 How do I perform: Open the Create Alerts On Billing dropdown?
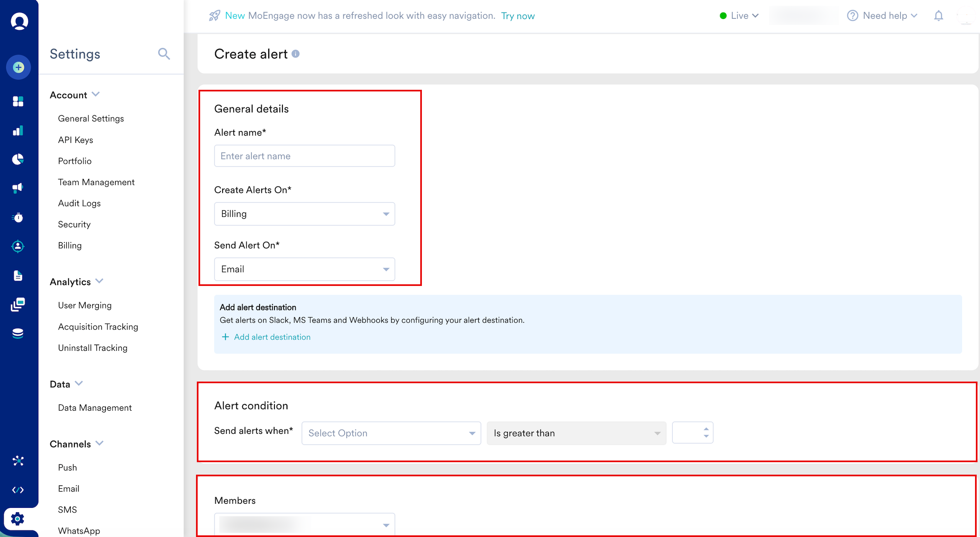[x=304, y=214]
